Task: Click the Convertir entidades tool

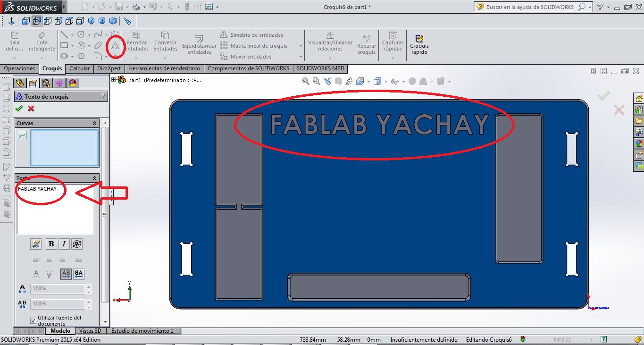Action: (165, 42)
